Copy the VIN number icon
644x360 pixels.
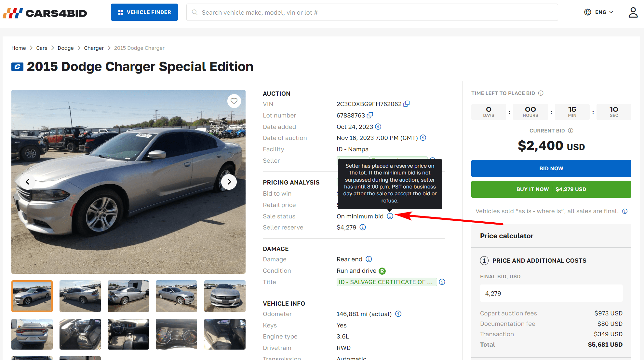pyautogui.click(x=406, y=104)
